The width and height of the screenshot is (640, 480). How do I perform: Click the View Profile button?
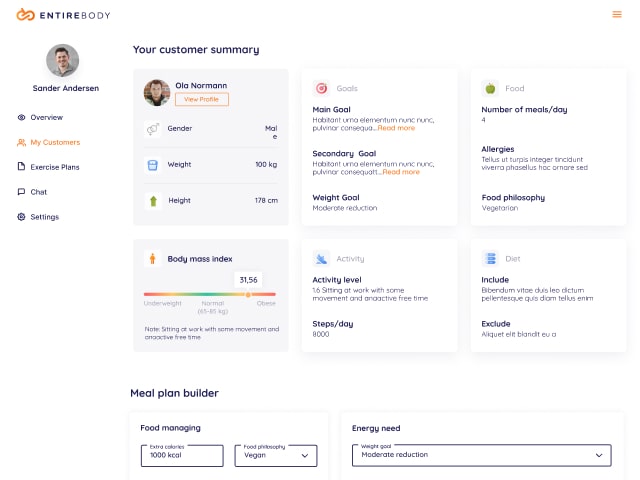click(202, 99)
